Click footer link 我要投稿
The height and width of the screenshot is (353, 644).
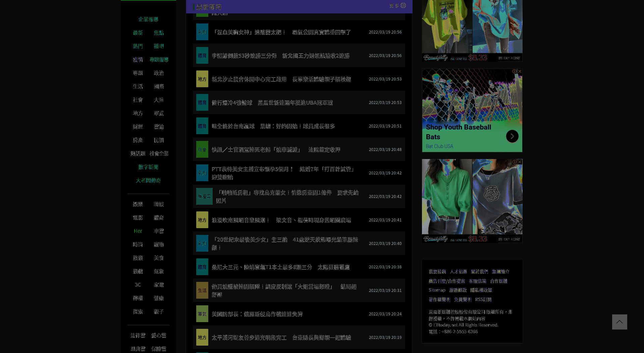(x=437, y=271)
